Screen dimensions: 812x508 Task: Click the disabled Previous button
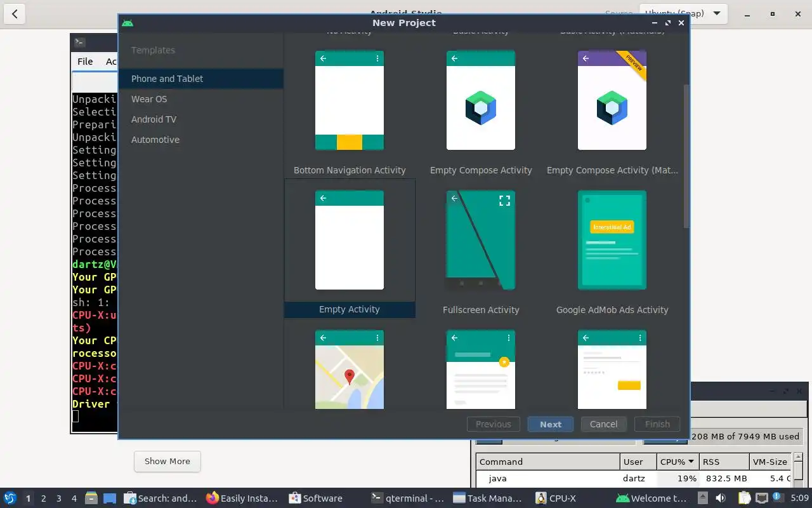pyautogui.click(x=494, y=424)
